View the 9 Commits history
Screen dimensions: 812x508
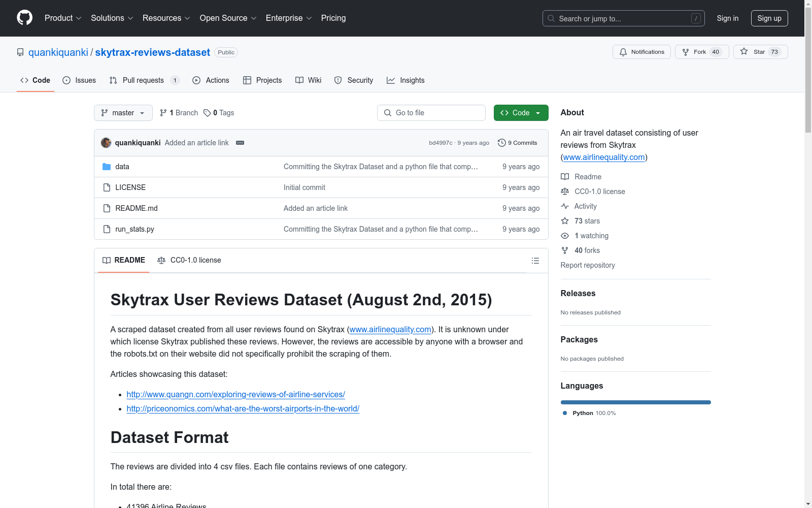(518, 143)
